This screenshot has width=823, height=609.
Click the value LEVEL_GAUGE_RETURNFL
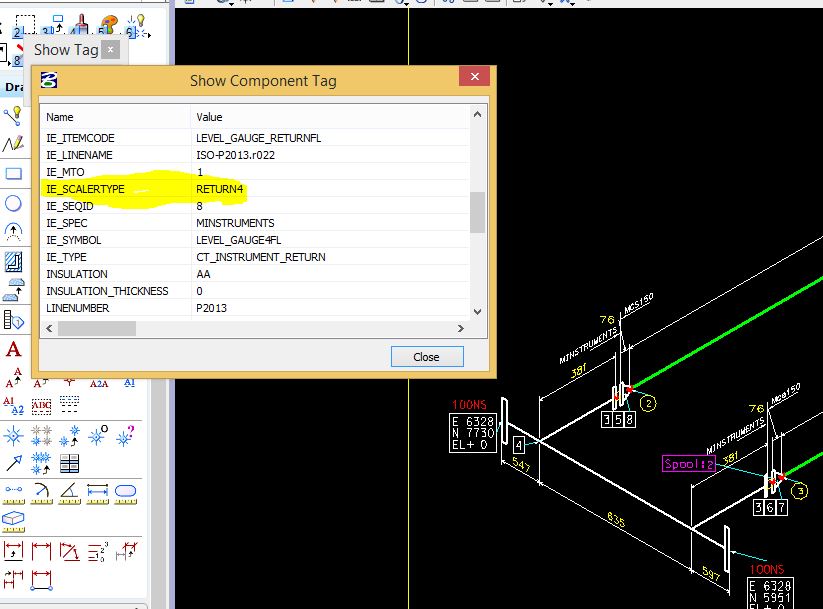coord(258,138)
